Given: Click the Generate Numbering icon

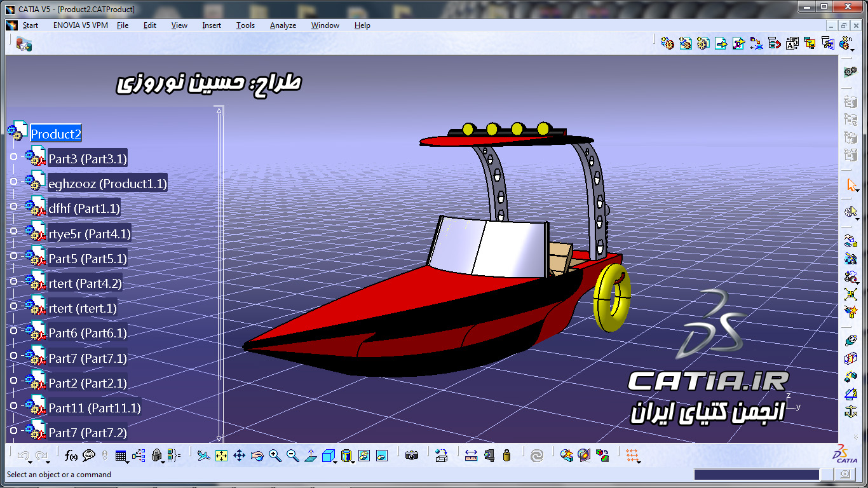Looking at the screenshot, I should click(792, 43).
